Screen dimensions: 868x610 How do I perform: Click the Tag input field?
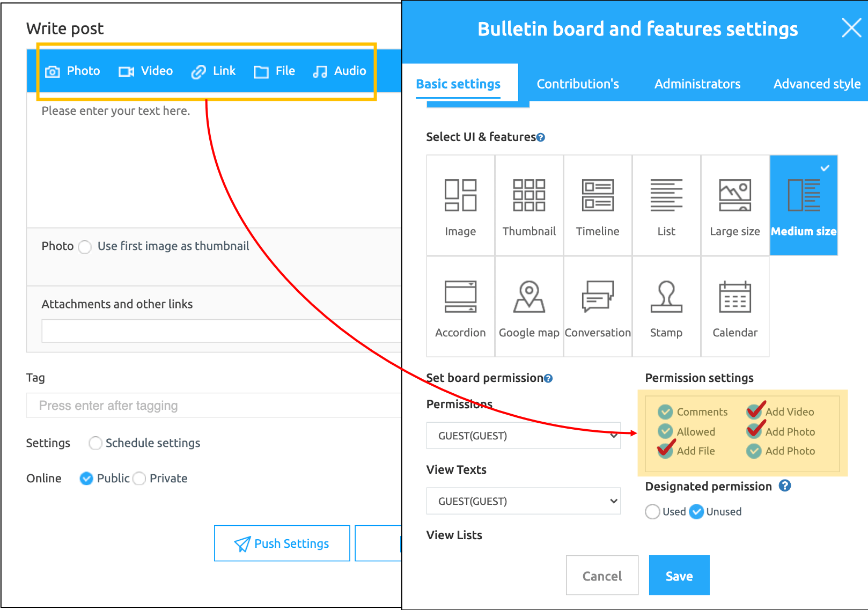click(x=215, y=406)
